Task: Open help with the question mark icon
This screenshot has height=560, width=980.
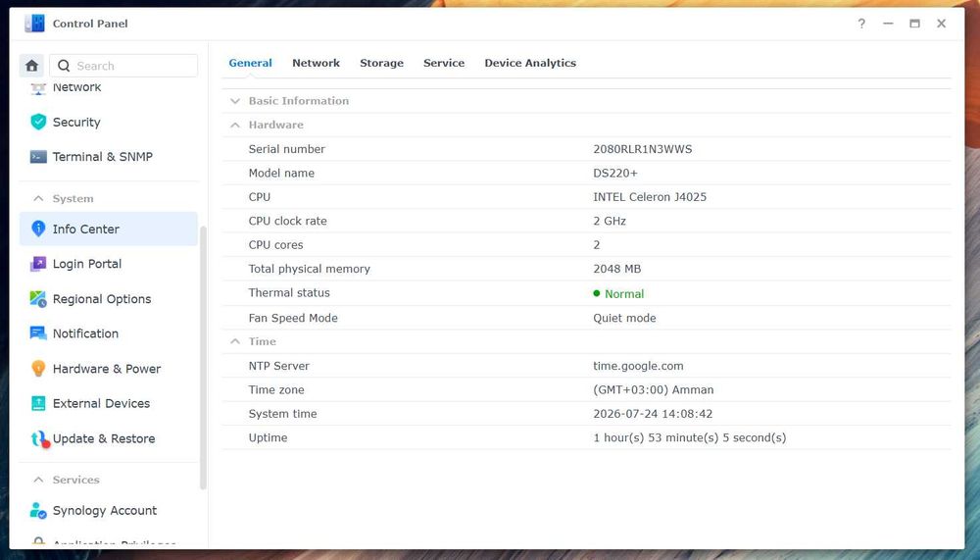Action: (x=861, y=24)
